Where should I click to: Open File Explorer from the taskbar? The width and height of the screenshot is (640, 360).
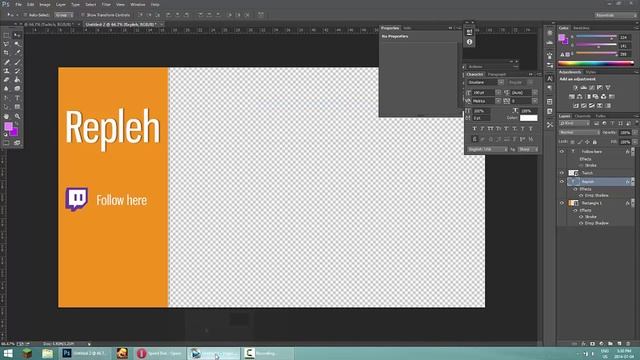(47, 353)
